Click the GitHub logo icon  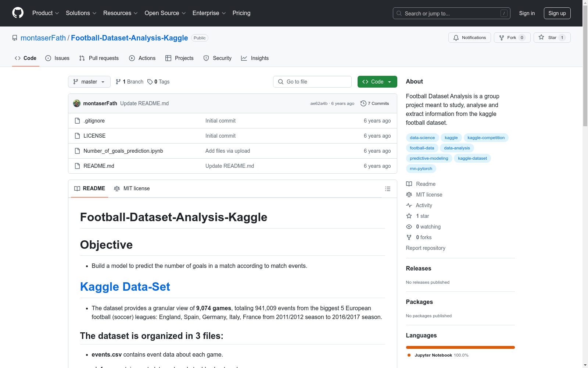tap(18, 13)
